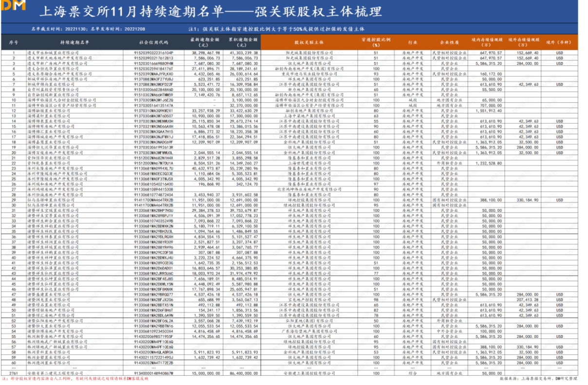Select the 境外(币种) column header

click(560, 42)
